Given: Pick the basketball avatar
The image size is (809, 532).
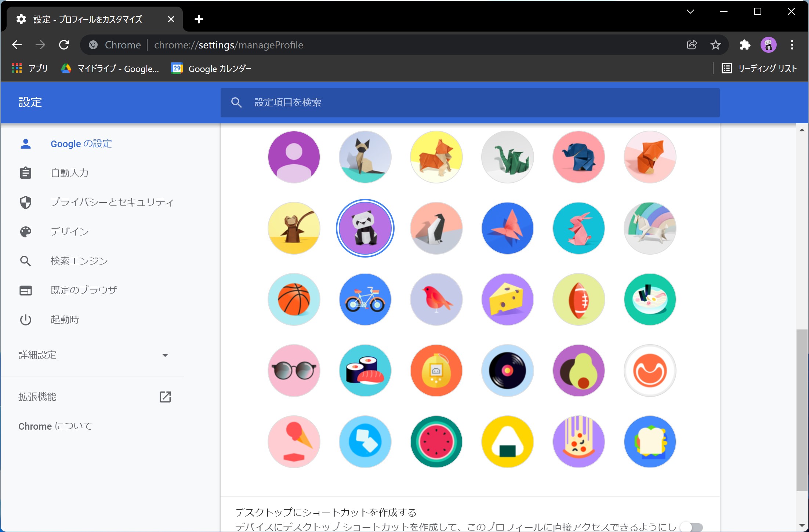Looking at the screenshot, I should click(294, 299).
